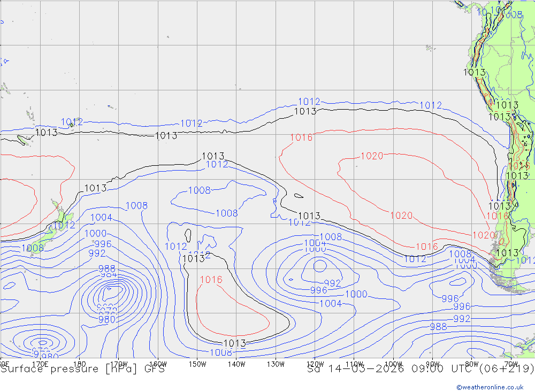Click the 90W longitude label
This screenshot has height=392, width=535.
pos(433,364)
